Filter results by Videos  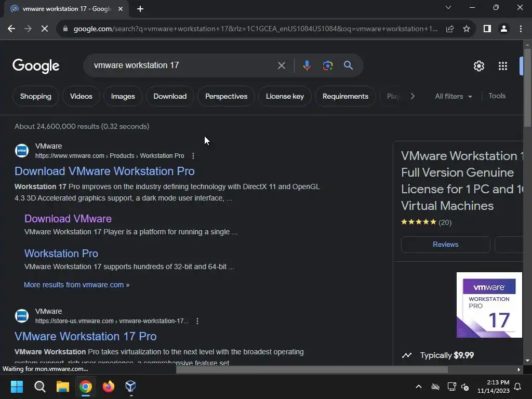(81, 96)
